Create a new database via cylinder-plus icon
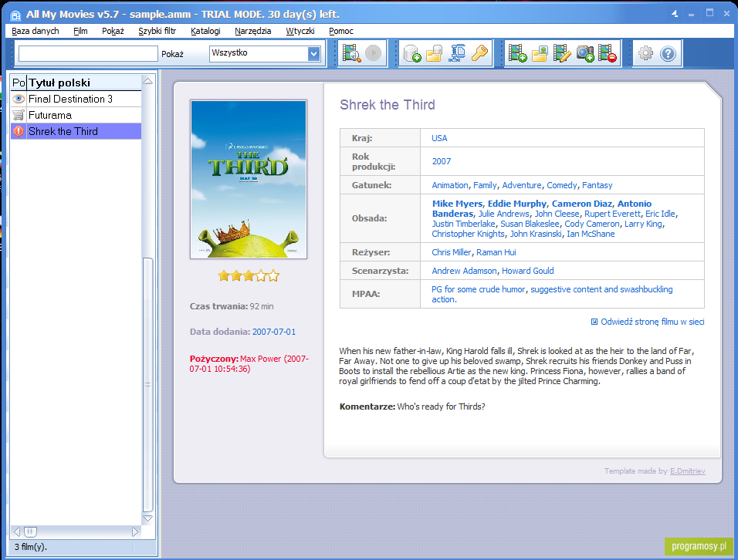The width and height of the screenshot is (738, 560). 412,53
